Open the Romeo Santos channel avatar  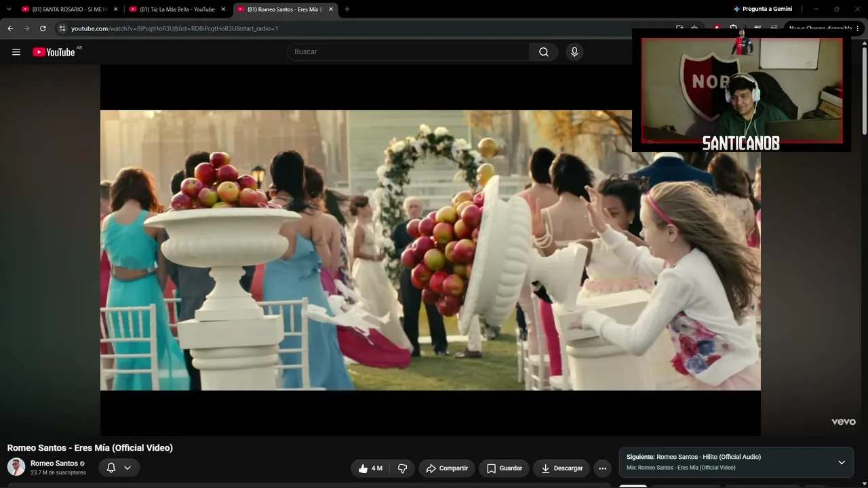point(16,467)
